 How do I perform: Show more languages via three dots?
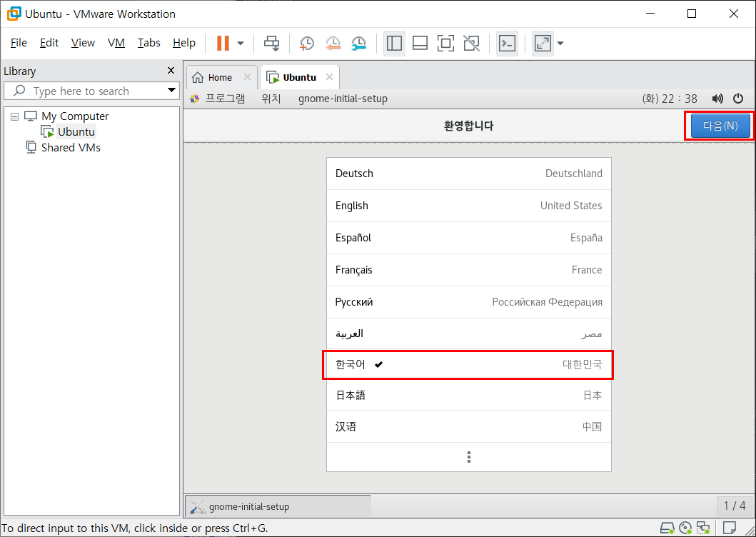468,457
